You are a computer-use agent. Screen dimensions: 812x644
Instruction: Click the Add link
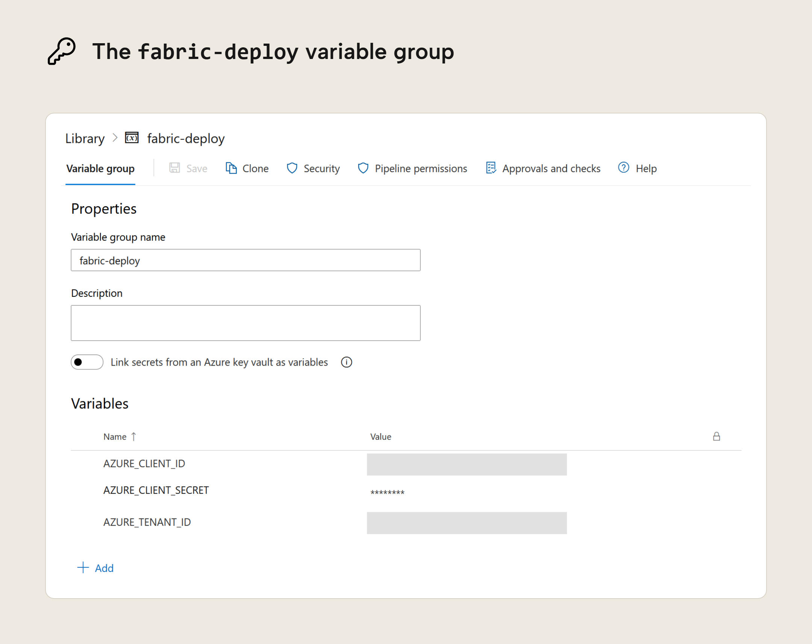point(105,568)
